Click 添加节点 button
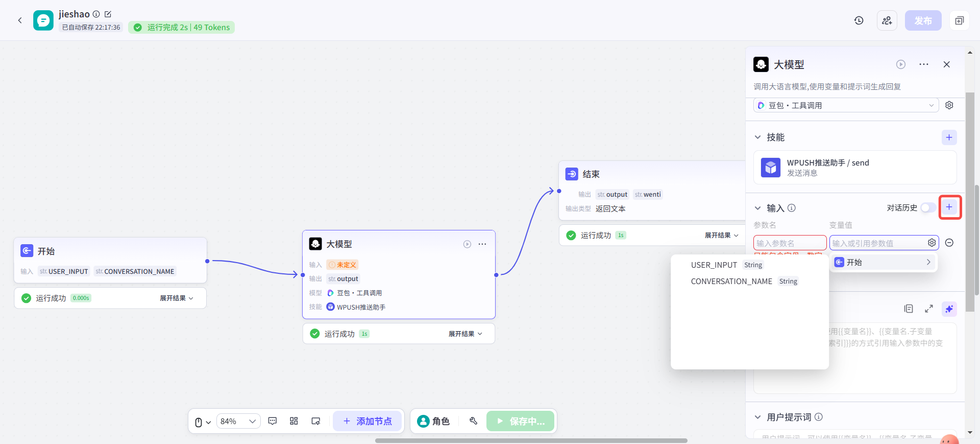Viewport: 980px width, 444px height. (367, 421)
